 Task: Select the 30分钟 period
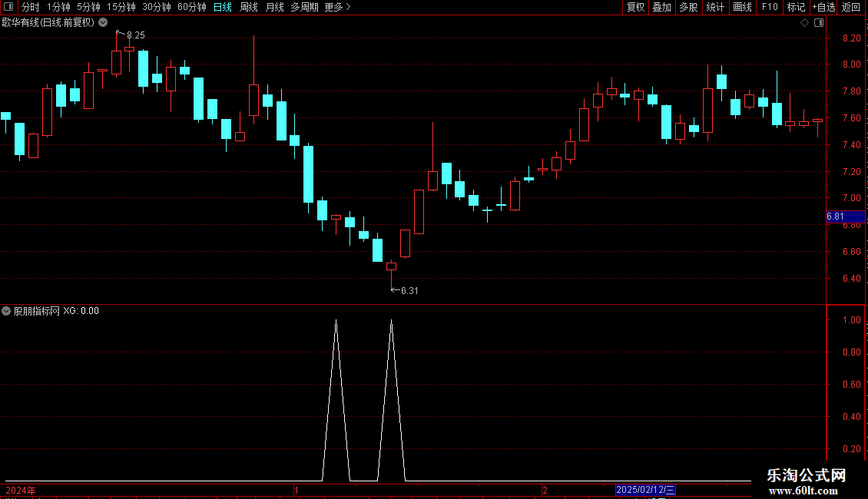[x=156, y=7]
